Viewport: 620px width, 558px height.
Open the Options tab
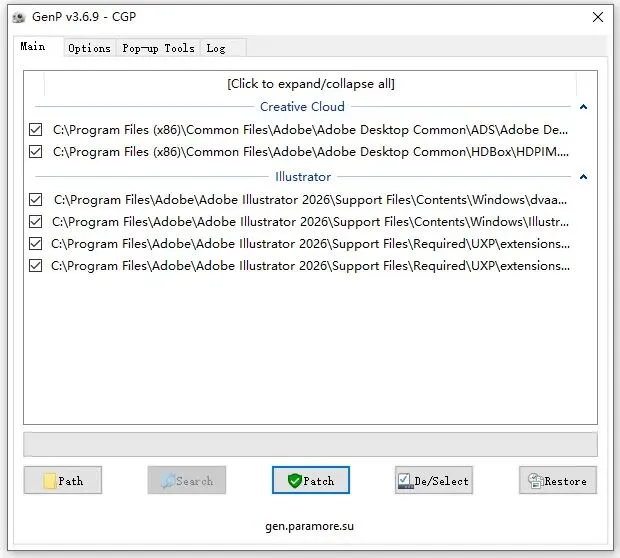[89, 48]
